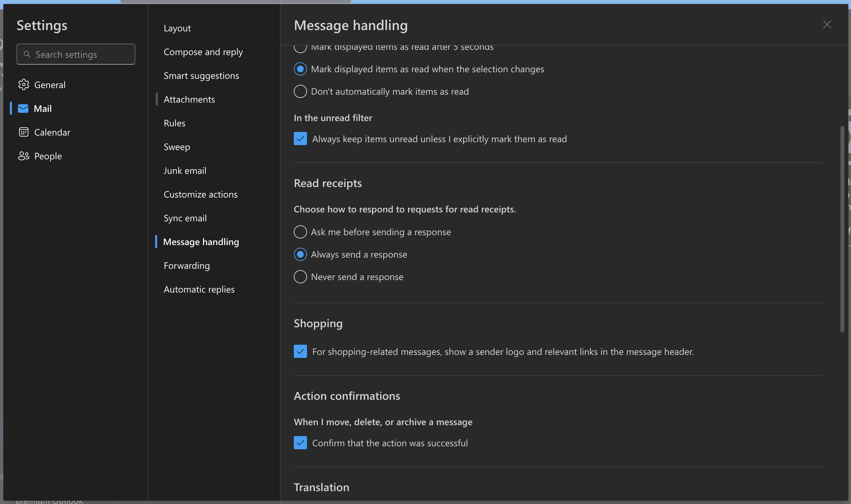This screenshot has height=504, width=851.
Task: Select 'Ask me before sending a response' option
Action: point(299,231)
